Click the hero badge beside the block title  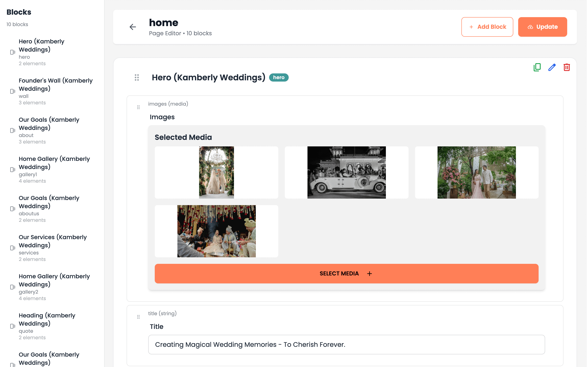[279, 77]
